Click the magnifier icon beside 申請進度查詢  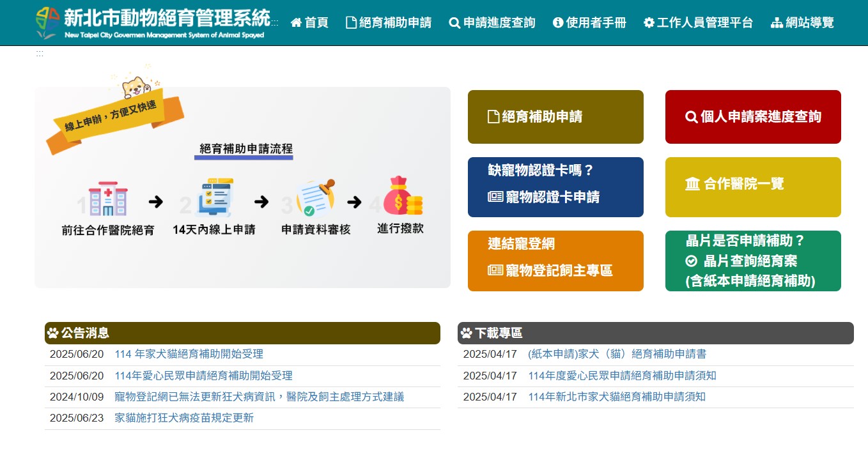pyautogui.click(x=454, y=23)
